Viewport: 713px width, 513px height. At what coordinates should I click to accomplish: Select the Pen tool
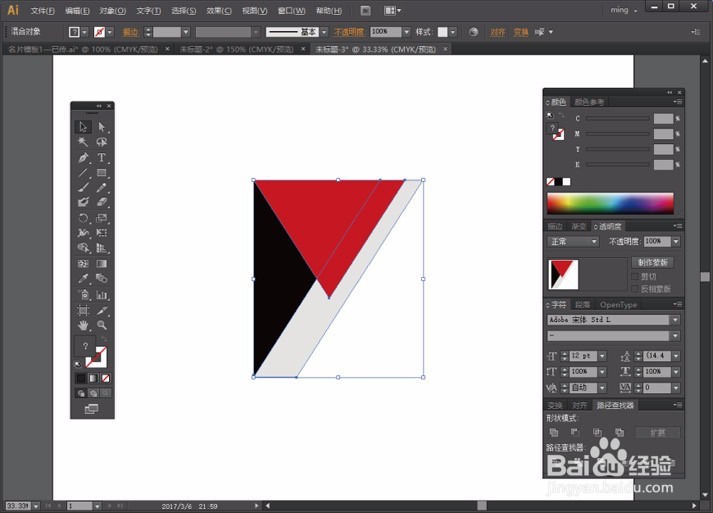click(x=83, y=157)
